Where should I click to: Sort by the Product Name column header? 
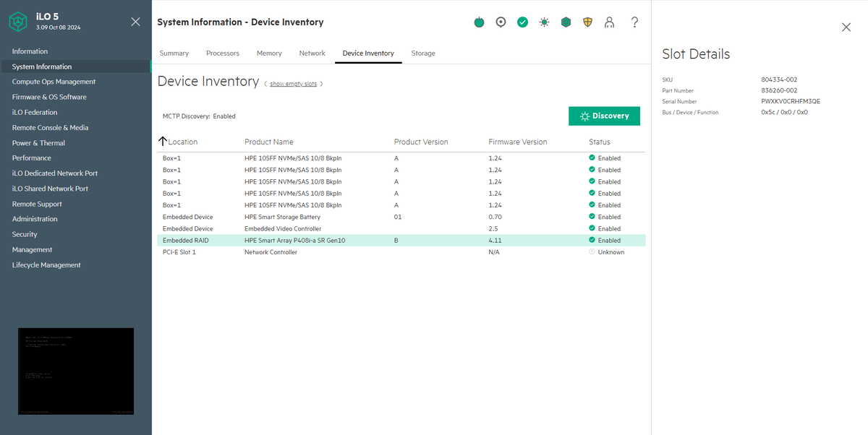point(268,142)
